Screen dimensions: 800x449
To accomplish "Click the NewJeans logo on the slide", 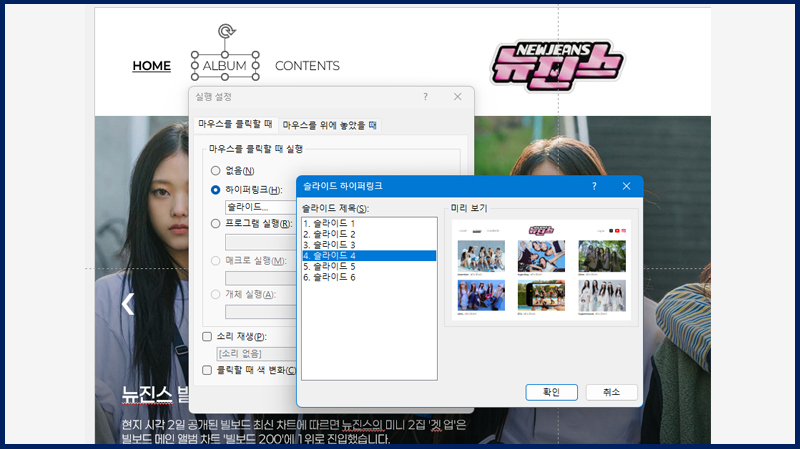I will pos(557,65).
